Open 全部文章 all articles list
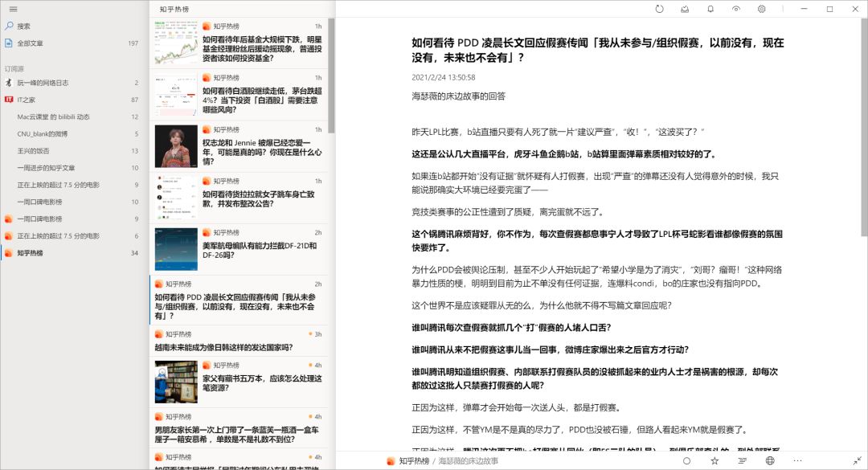 74,43
